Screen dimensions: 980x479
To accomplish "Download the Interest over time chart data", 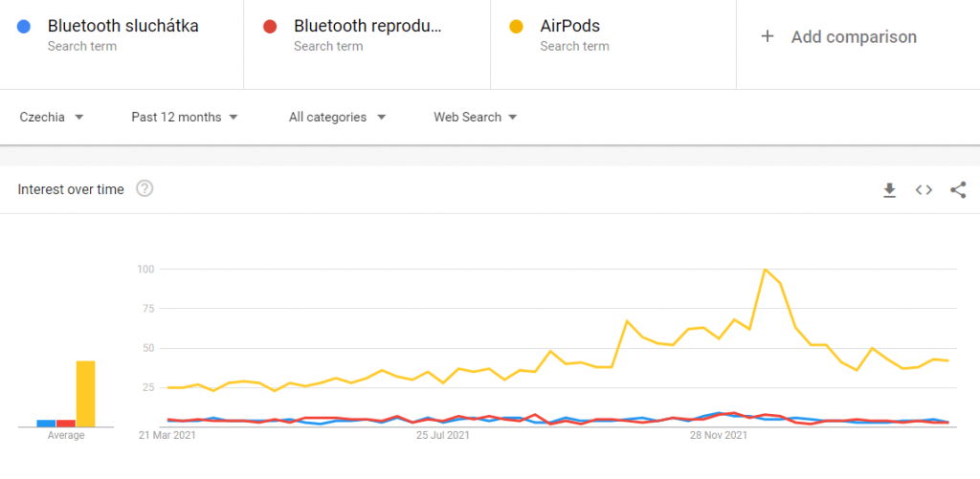I will pyautogui.click(x=889, y=190).
